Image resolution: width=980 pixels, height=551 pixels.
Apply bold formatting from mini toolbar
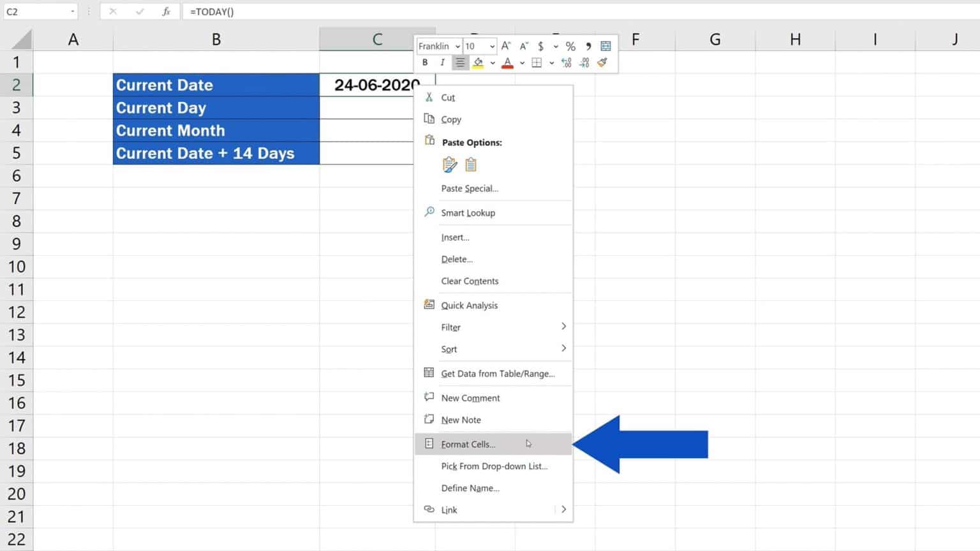[424, 62]
